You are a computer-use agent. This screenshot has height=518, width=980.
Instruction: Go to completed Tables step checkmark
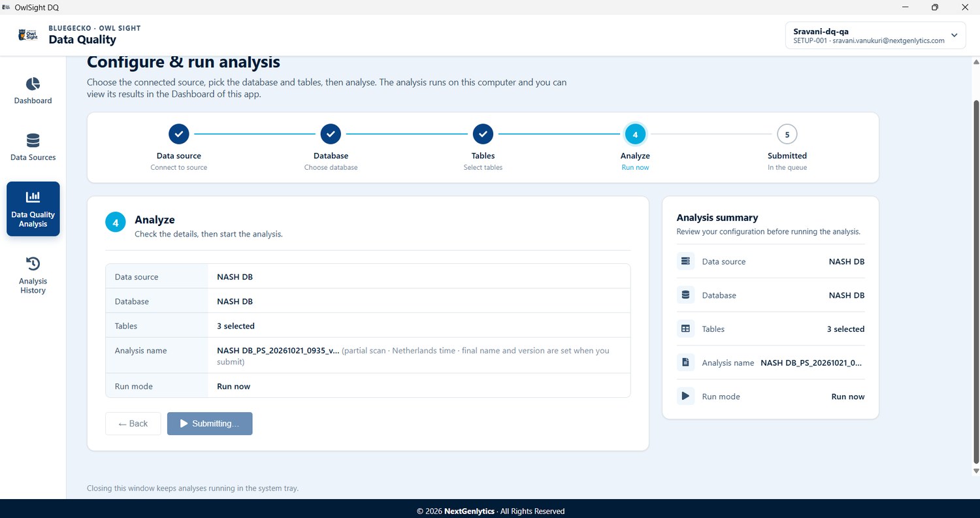point(483,134)
